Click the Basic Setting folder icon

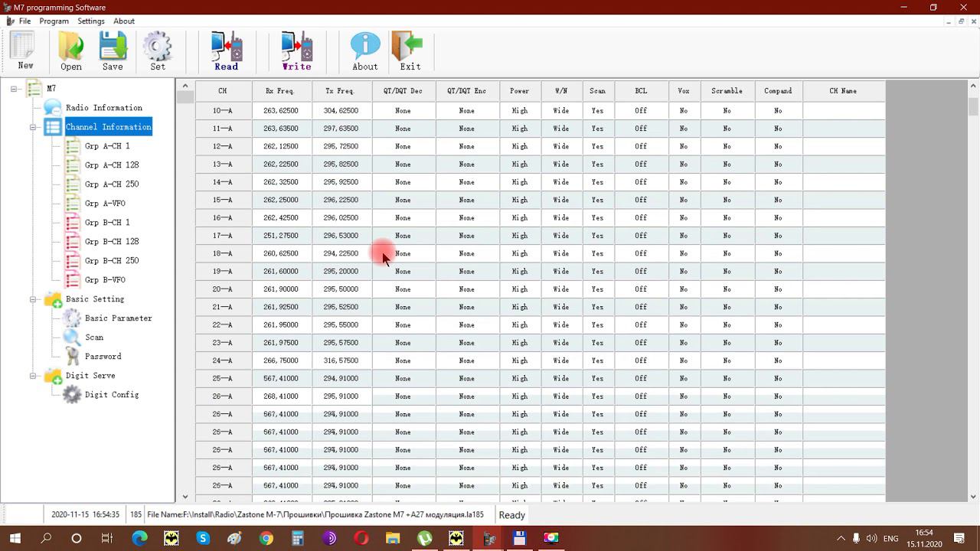click(x=53, y=299)
